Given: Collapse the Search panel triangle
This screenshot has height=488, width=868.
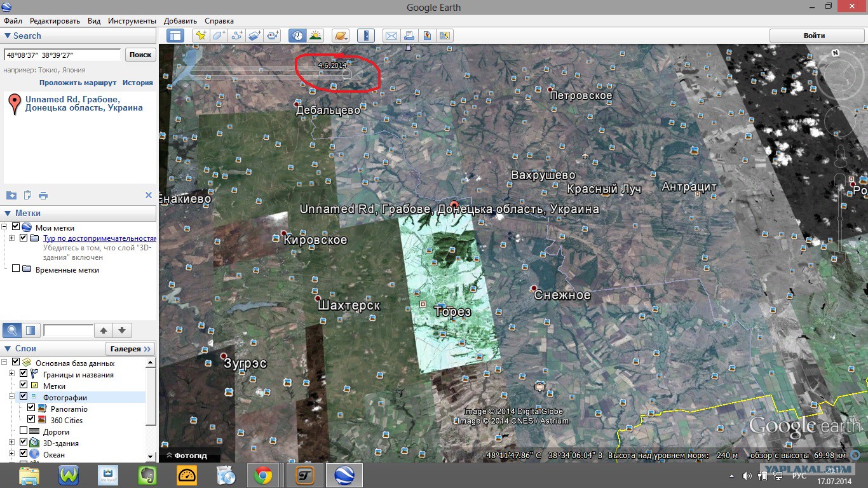Looking at the screenshot, I should pos(8,36).
